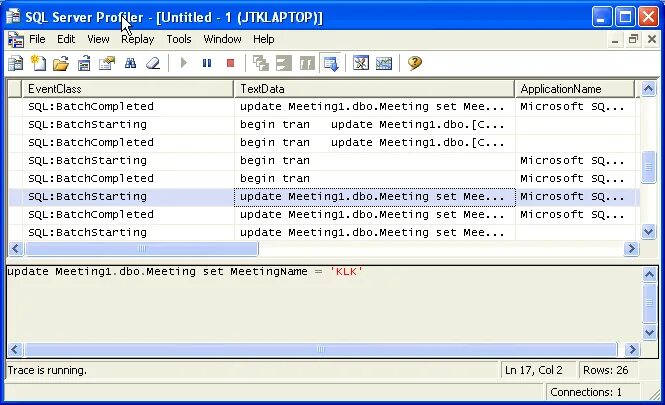Open the Tools menu

pos(179,39)
